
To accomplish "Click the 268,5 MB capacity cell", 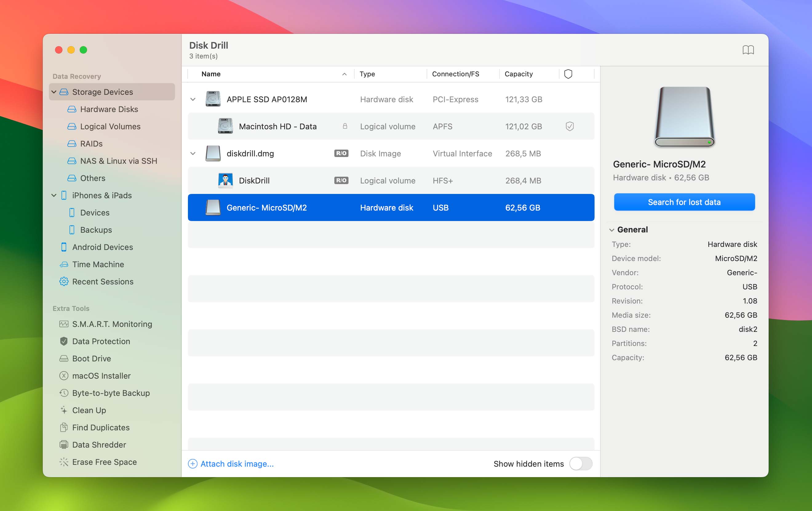I will pos(523,153).
